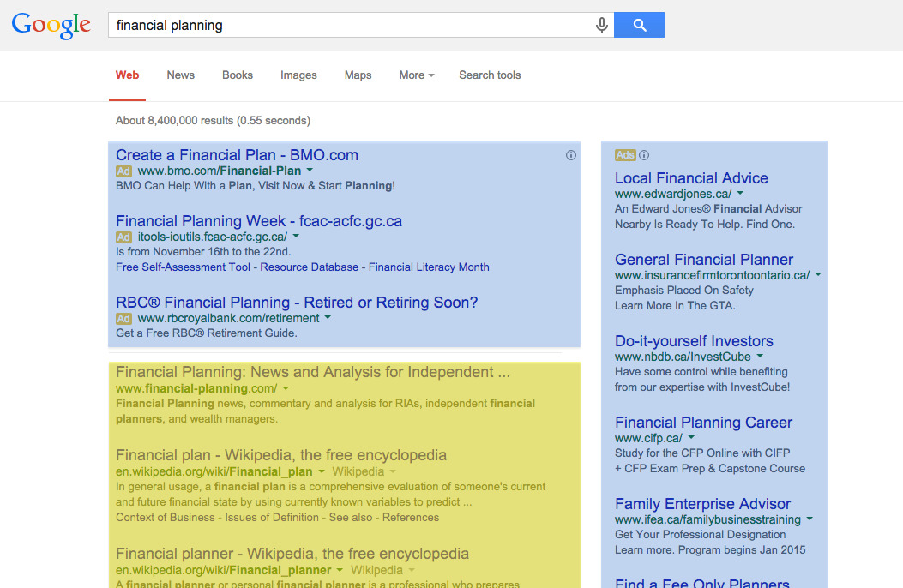Viewport: 903px width, 588px height.
Task: Expand arrow beside www.financial-planning.com/
Action: click(x=286, y=388)
